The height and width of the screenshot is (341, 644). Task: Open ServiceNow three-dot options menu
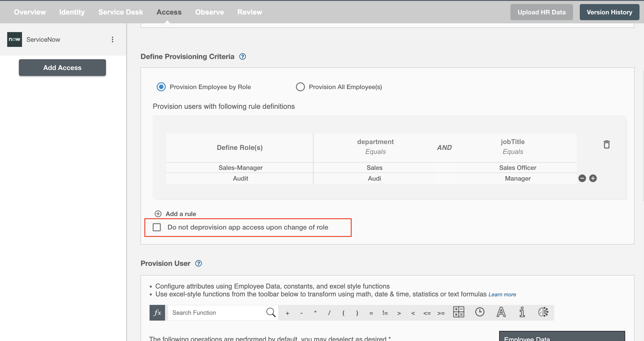112,39
